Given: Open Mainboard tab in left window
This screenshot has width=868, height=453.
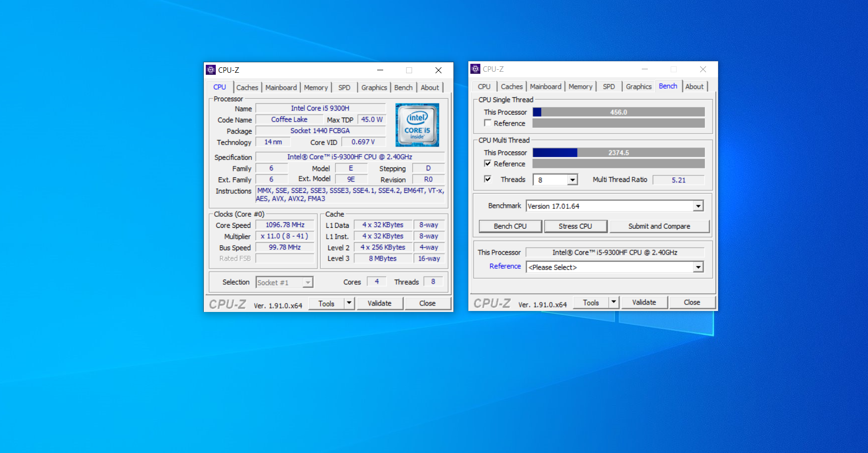Looking at the screenshot, I should (x=281, y=88).
